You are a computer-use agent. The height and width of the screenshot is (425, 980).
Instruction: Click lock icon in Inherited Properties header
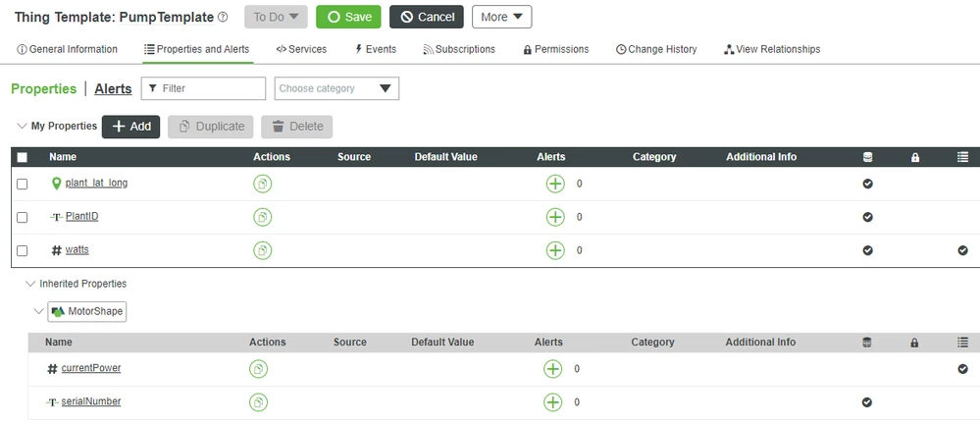click(914, 343)
